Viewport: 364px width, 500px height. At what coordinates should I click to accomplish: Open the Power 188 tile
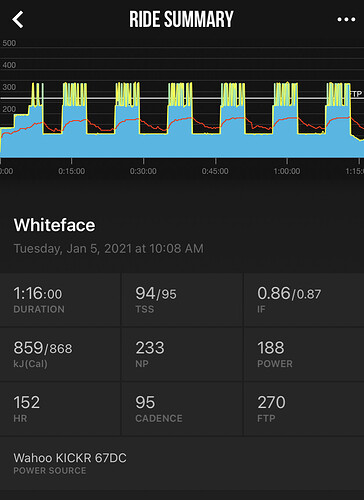[x=304, y=354]
